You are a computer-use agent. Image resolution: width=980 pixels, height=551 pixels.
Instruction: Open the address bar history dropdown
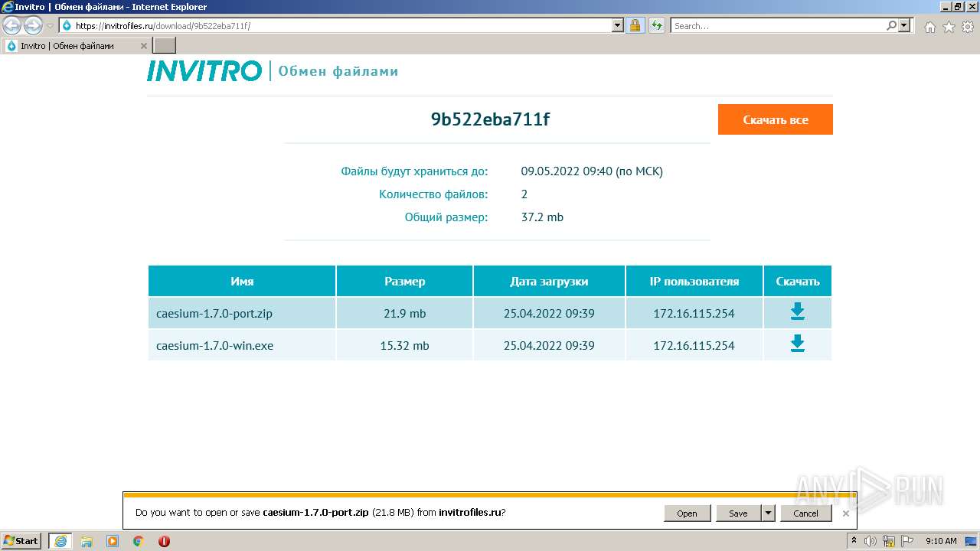[618, 25]
